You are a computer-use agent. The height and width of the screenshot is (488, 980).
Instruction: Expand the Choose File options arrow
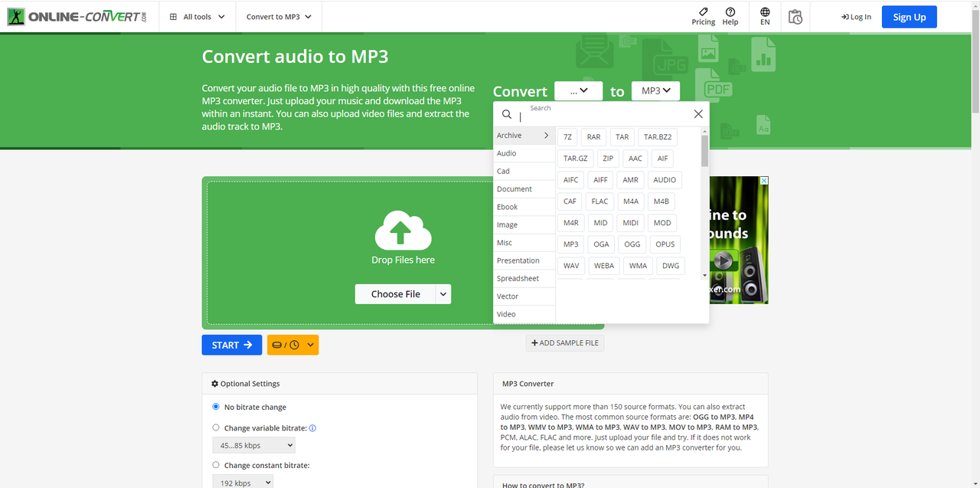tap(443, 294)
